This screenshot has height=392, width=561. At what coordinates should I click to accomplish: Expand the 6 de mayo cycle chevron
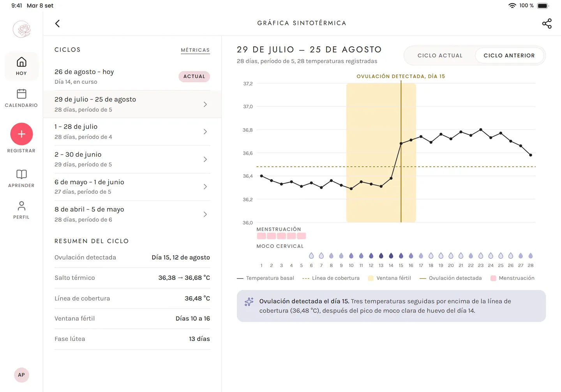[205, 187]
